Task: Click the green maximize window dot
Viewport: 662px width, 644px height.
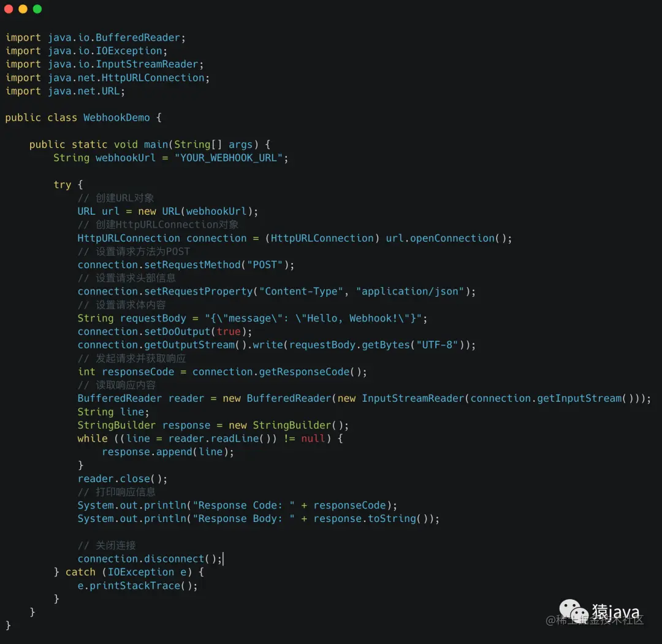Action: click(x=37, y=9)
